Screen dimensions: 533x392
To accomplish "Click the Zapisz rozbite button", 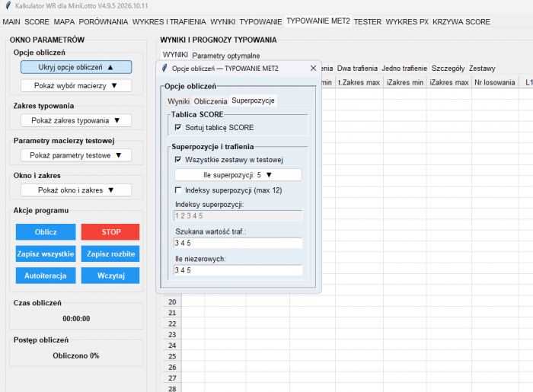I will 110,253.
